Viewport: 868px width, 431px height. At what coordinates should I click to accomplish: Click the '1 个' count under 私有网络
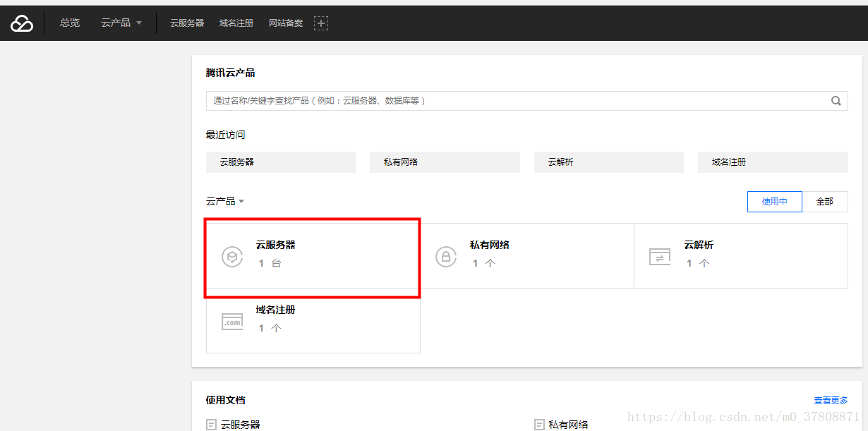[x=483, y=263]
